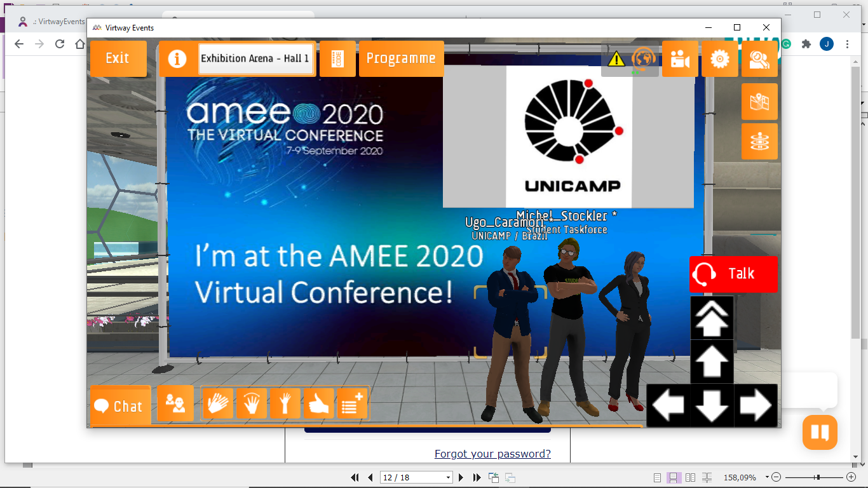This screenshot has height=488, width=868.
Task: Go to last page in PDF viewer
Action: (477, 477)
